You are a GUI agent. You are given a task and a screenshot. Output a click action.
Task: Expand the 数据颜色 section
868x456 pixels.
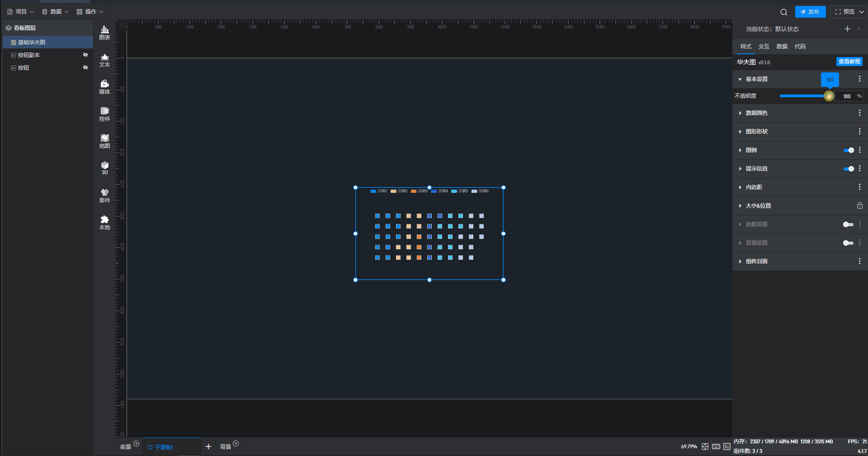point(756,113)
